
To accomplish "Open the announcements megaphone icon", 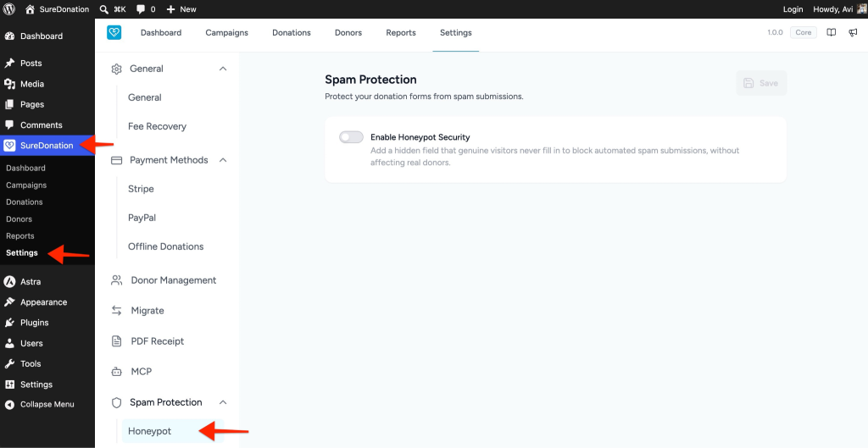I will tap(853, 33).
